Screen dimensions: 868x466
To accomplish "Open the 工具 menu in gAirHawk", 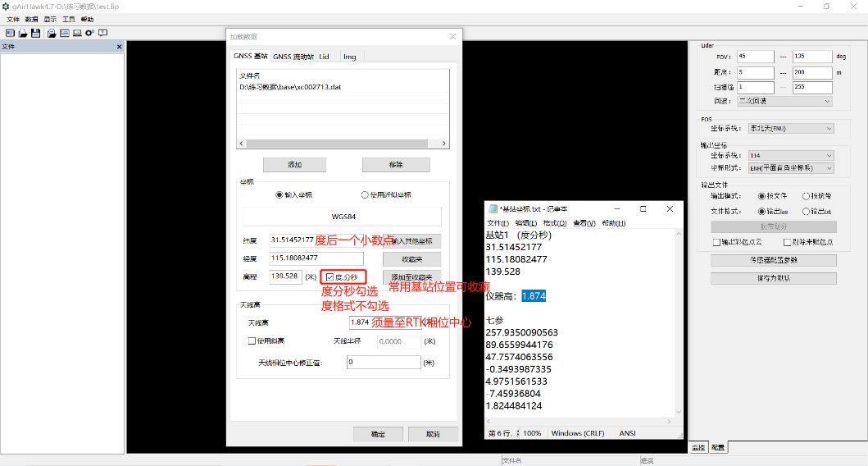I will tap(69, 20).
